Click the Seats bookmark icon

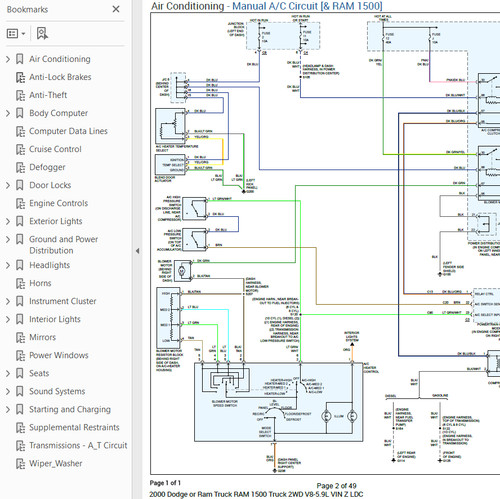pyautogui.click(x=20, y=373)
